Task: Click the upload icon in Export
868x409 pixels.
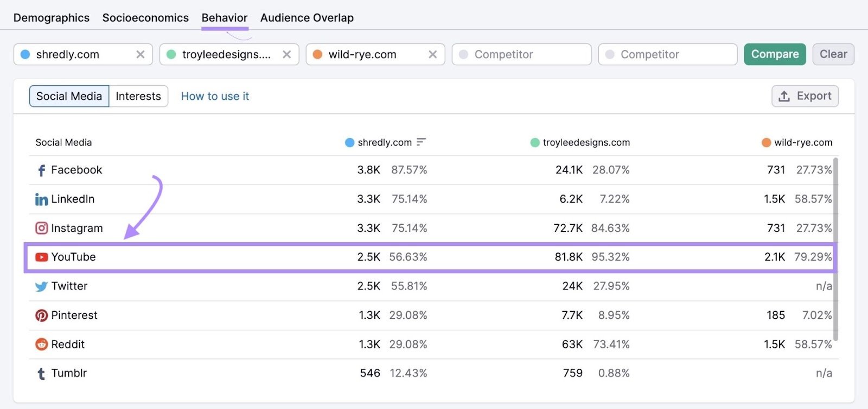Action: click(784, 96)
